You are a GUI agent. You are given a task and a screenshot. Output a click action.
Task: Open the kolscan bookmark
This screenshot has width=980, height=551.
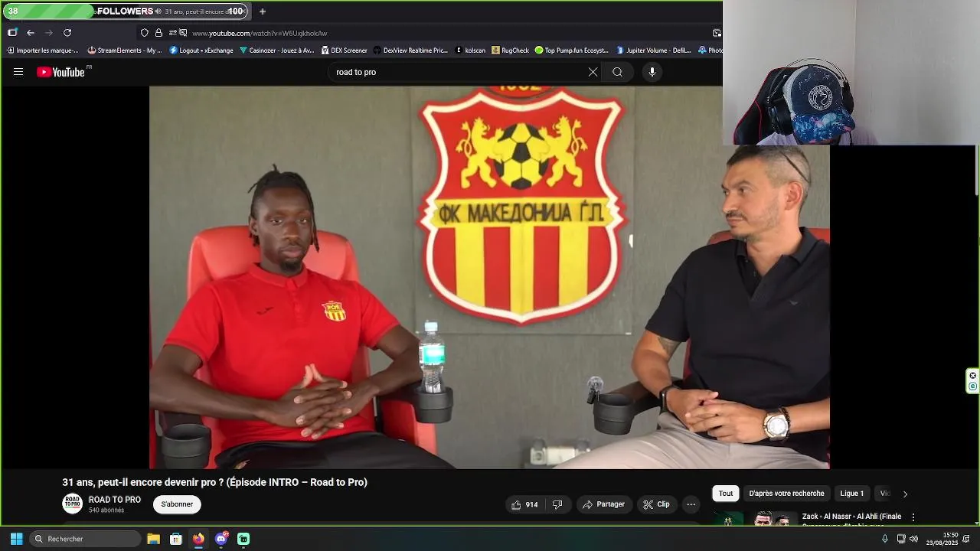tap(470, 51)
